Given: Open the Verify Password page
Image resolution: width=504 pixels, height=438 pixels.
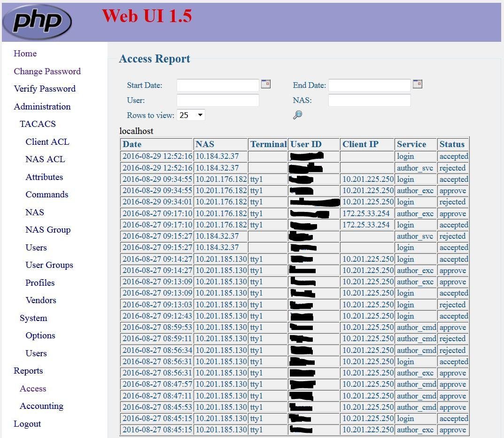Looking at the screenshot, I should [x=45, y=88].
